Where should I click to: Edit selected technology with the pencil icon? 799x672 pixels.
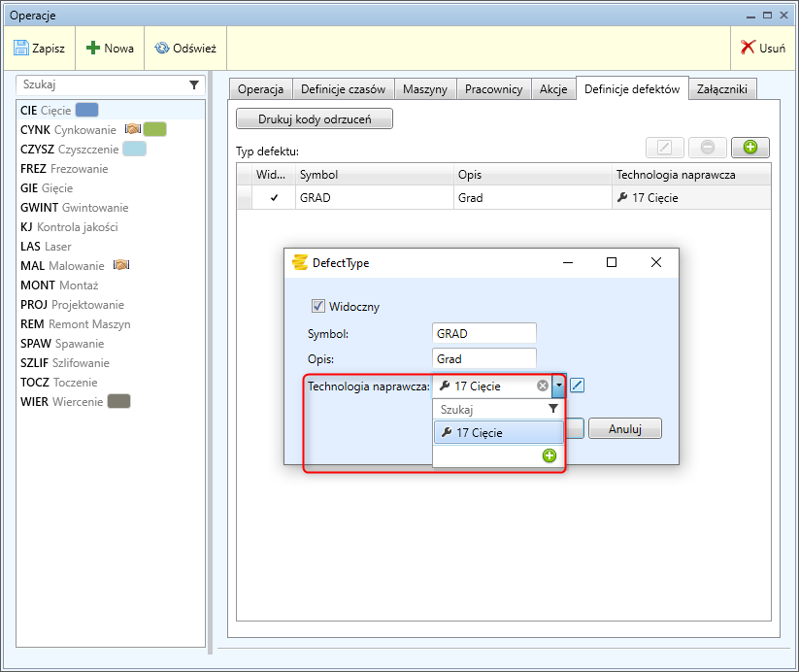click(578, 386)
